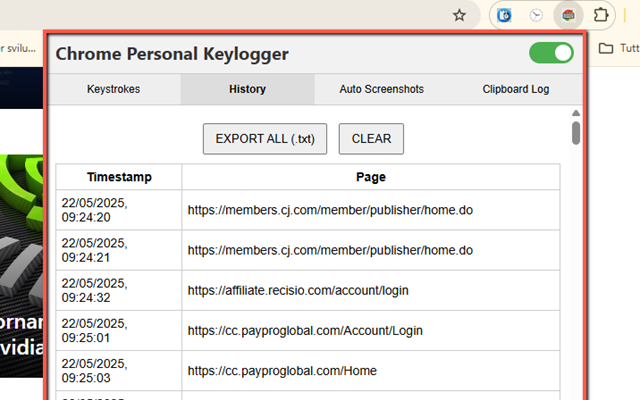The height and width of the screenshot is (400, 640).
Task: Click the Page column header
Action: 370,177
